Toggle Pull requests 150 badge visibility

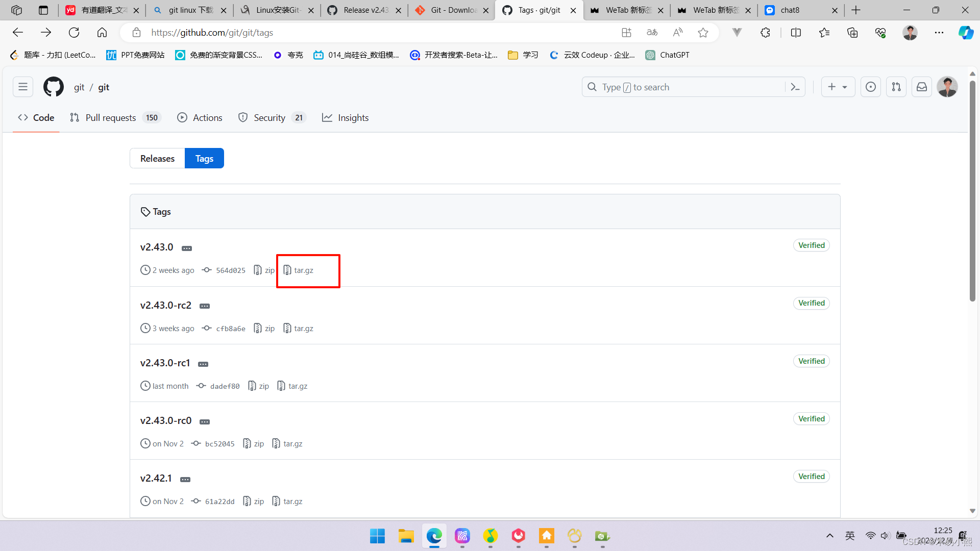tap(152, 118)
